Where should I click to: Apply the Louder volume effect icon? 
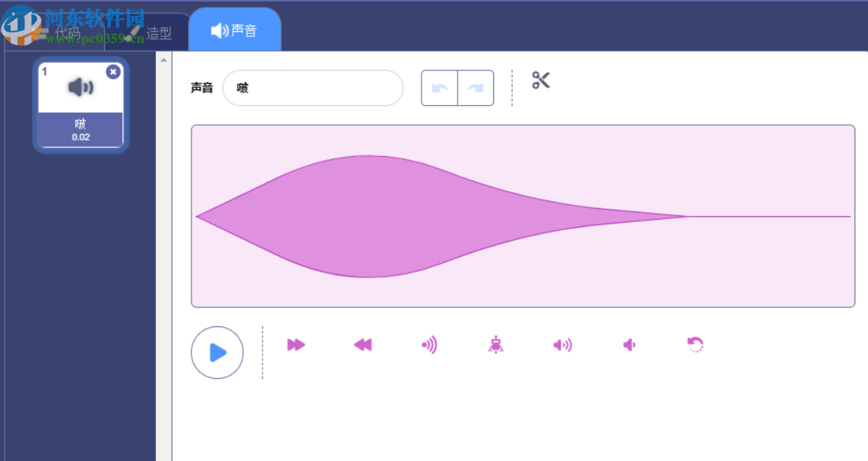(x=563, y=346)
